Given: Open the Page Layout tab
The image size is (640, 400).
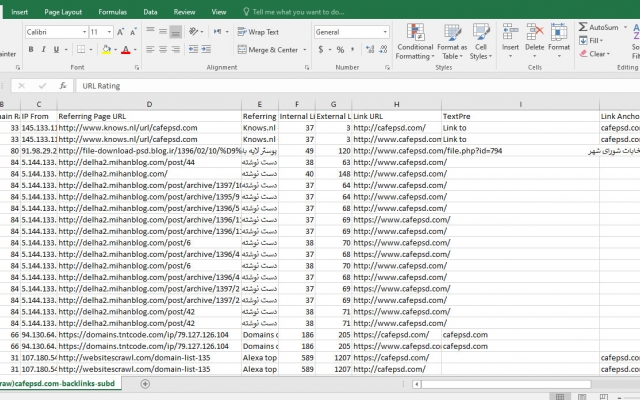Looking at the screenshot, I should click(63, 12).
